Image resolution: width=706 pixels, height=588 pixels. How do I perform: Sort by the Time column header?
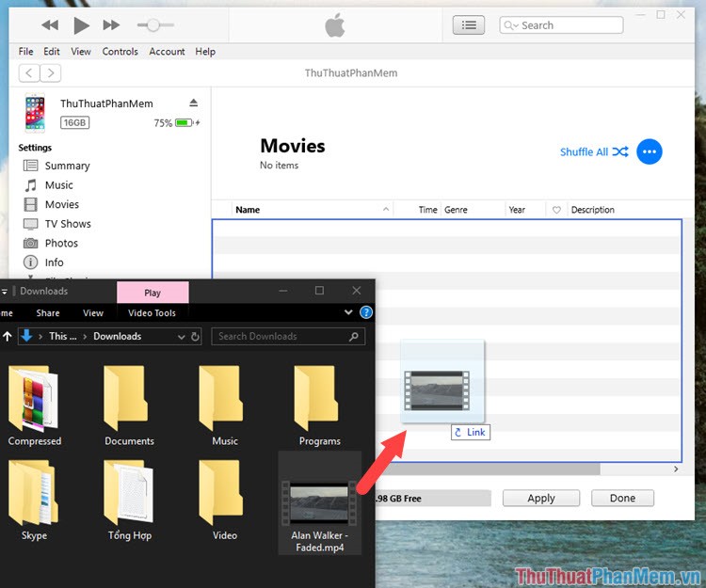[427, 210]
